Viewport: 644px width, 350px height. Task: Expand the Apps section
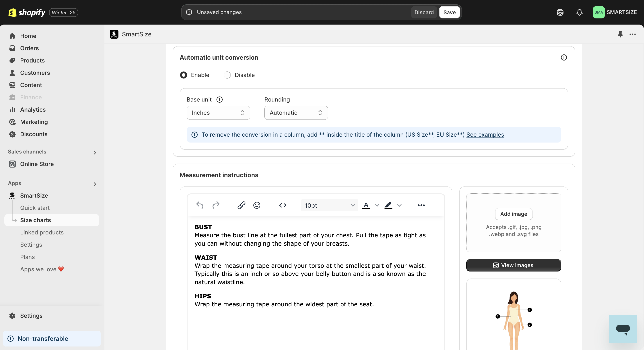point(95,184)
